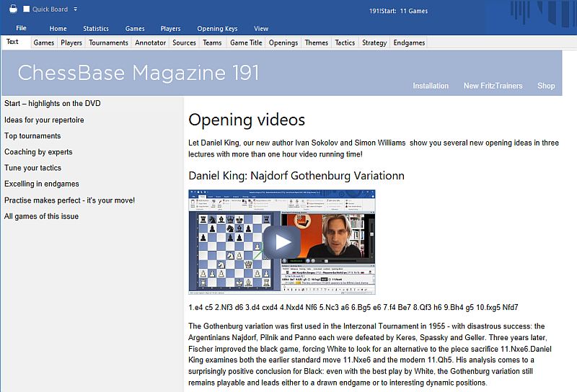Open the New FritzTrainers link
This screenshot has width=577, height=392.
[493, 86]
